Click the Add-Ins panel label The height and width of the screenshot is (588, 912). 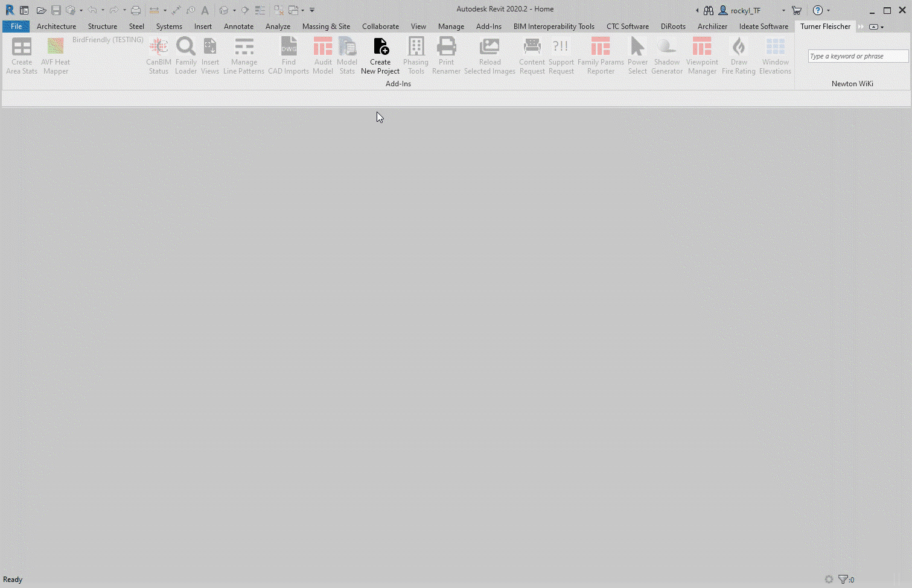pyautogui.click(x=398, y=84)
